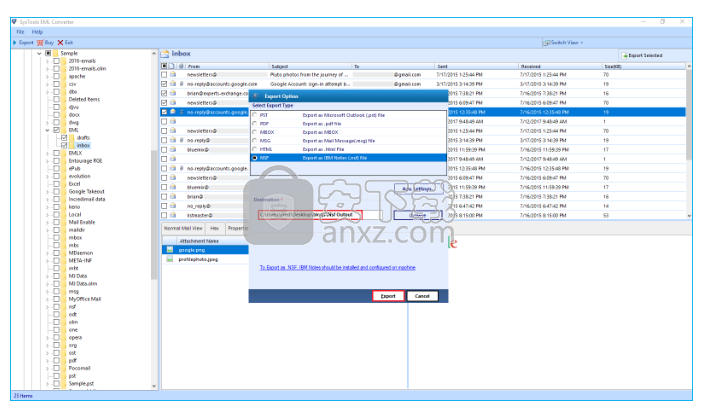Viewport: 702px width, 414px height.
Task: Click paperclip icon of Google Account sign-in email
Action: tap(181, 84)
